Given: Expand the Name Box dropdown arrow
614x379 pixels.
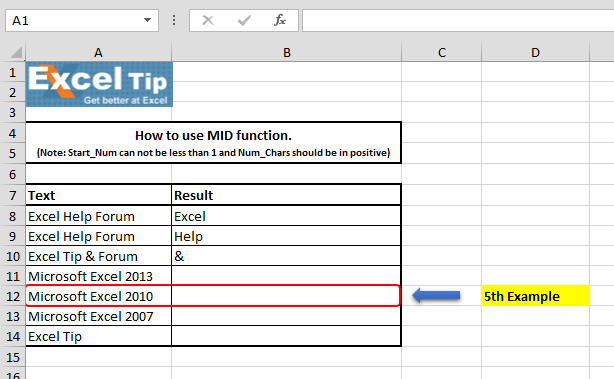Looking at the screenshot, I should 147,20.
